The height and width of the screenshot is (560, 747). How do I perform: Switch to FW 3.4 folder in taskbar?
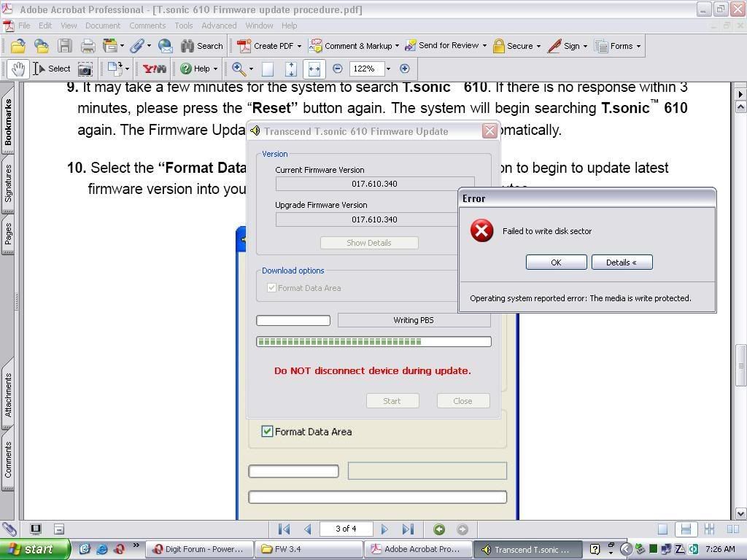[309, 549]
